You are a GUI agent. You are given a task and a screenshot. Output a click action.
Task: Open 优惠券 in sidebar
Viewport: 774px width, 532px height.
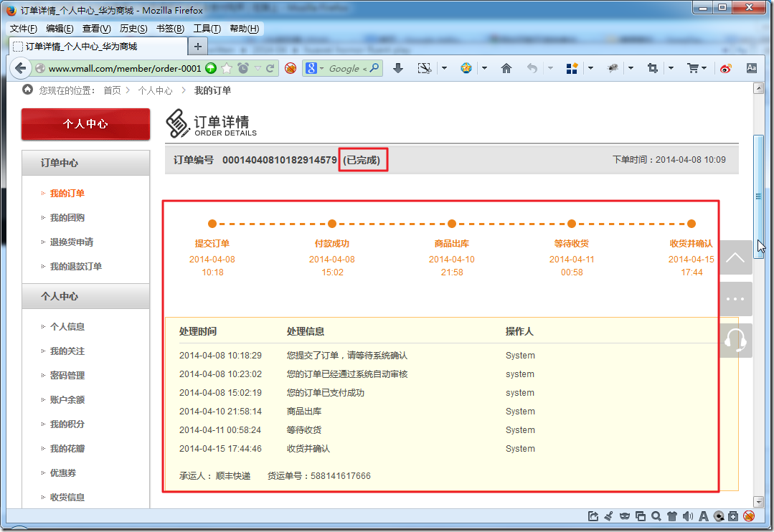(62, 472)
